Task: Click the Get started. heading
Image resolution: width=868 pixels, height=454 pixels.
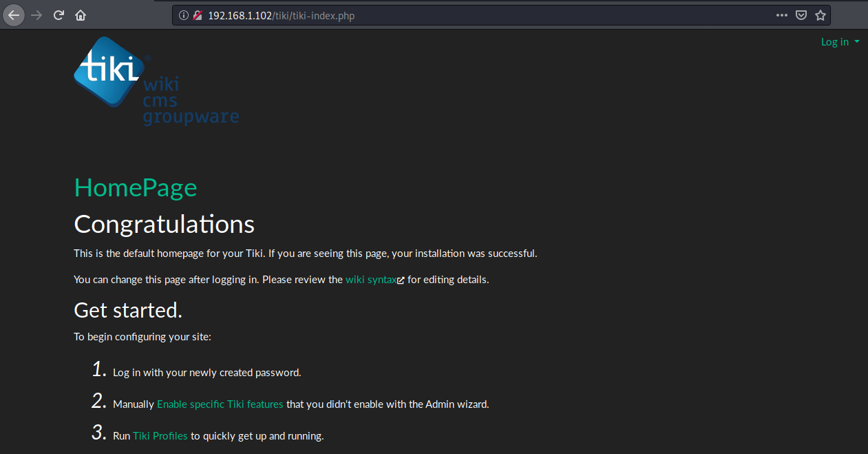Action: click(128, 310)
